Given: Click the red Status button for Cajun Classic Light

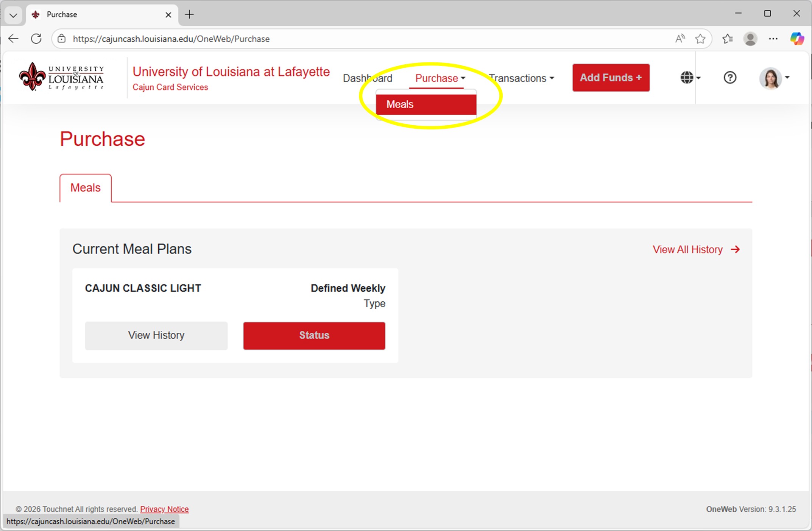Looking at the screenshot, I should [314, 335].
